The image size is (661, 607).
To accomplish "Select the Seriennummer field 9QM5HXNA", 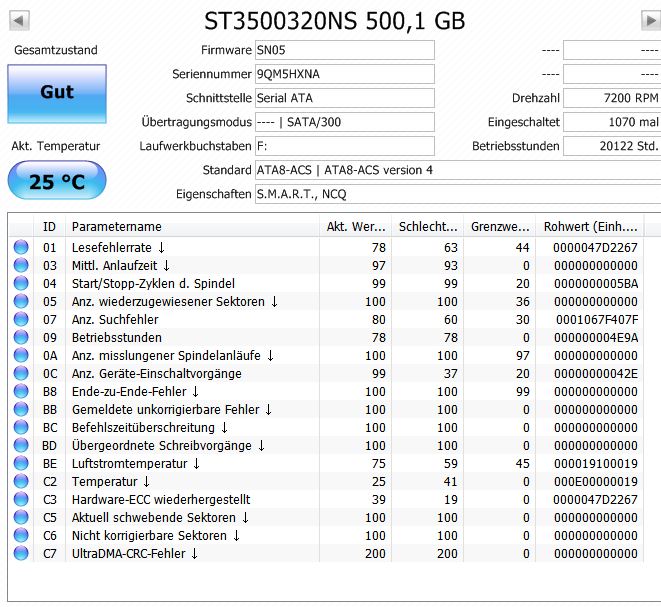I will pos(345,74).
